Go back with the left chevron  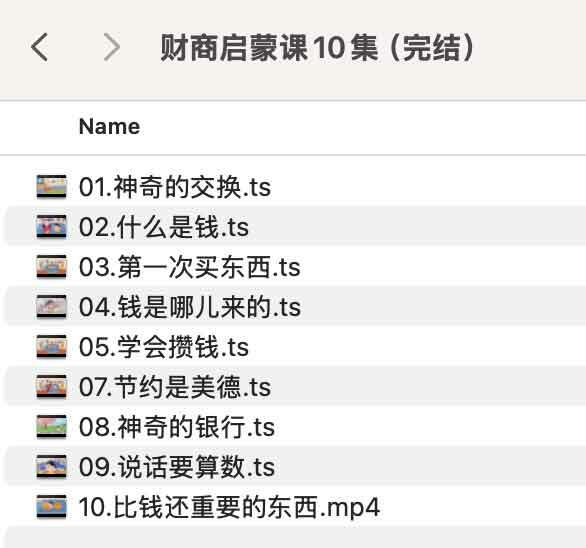tap(39, 47)
